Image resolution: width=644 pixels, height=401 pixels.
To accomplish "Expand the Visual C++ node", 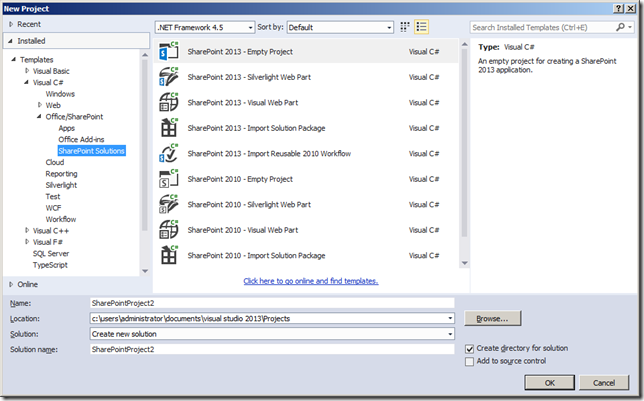I will tap(27, 230).
